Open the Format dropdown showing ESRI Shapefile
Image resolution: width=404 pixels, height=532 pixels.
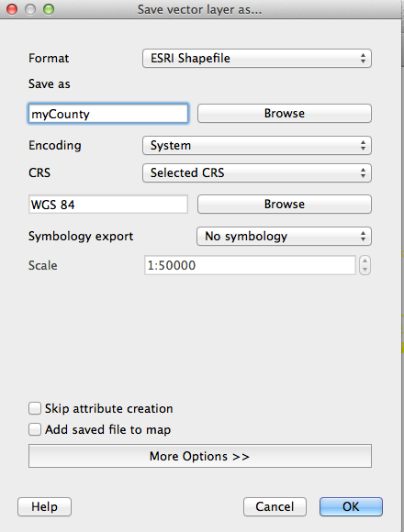(x=257, y=59)
